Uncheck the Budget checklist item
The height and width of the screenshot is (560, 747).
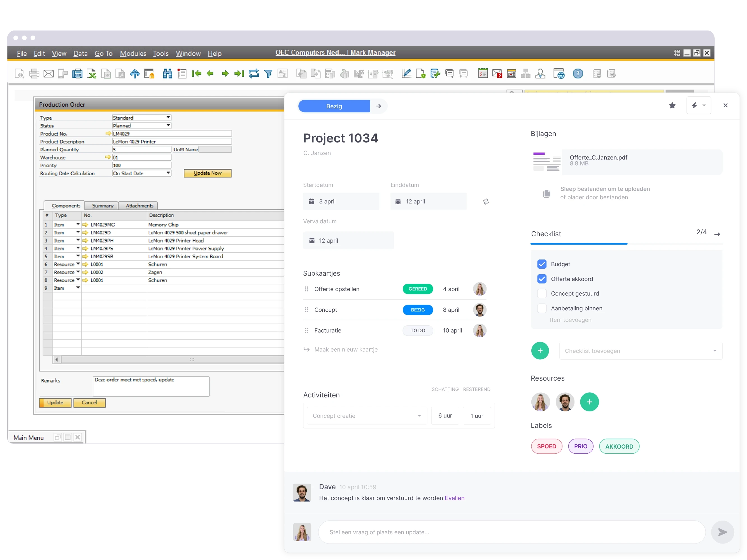pos(541,264)
